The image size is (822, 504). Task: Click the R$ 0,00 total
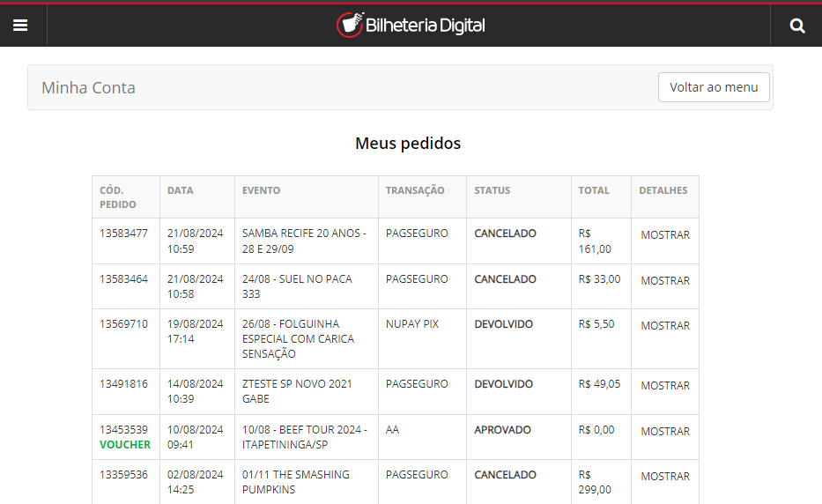pos(596,429)
